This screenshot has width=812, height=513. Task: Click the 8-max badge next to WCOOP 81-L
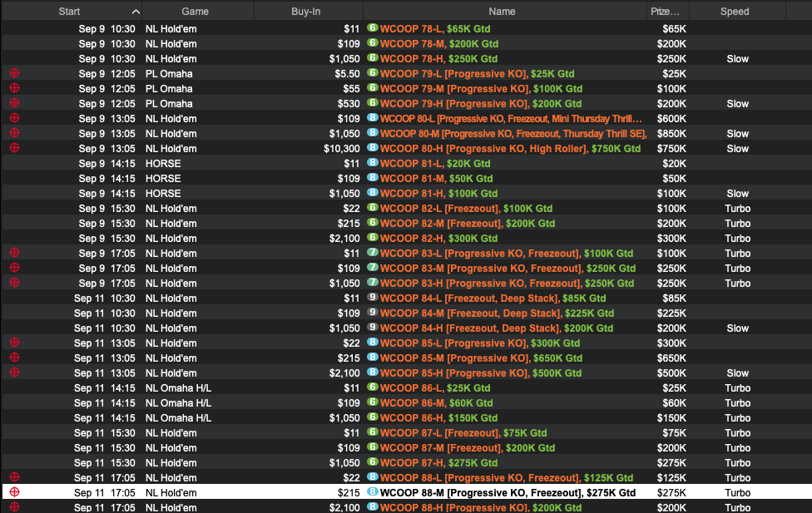click(x=373, y=162)
